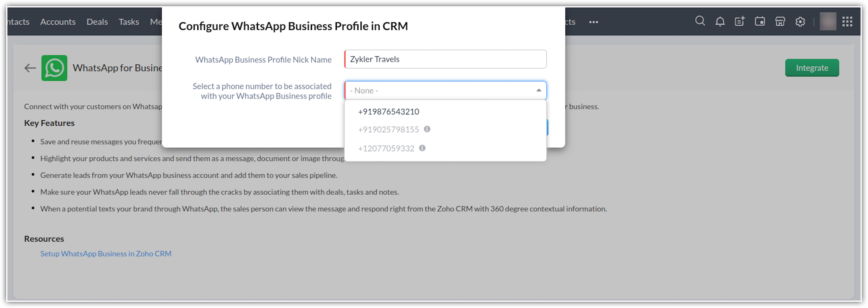Click the WhatsApp logo icon
Image resolution: width=868 pixels, height=308 pixels.
click(x=54, y=68)
